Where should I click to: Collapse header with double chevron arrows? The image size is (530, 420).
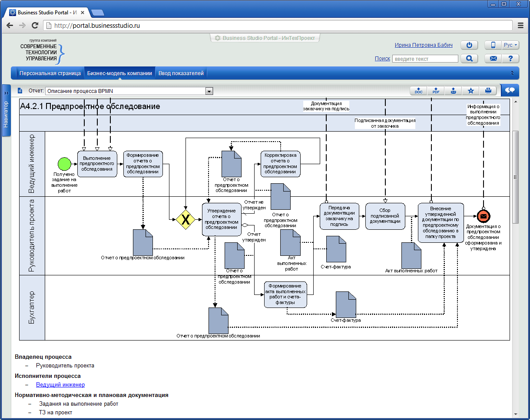(x=512, y=73)
